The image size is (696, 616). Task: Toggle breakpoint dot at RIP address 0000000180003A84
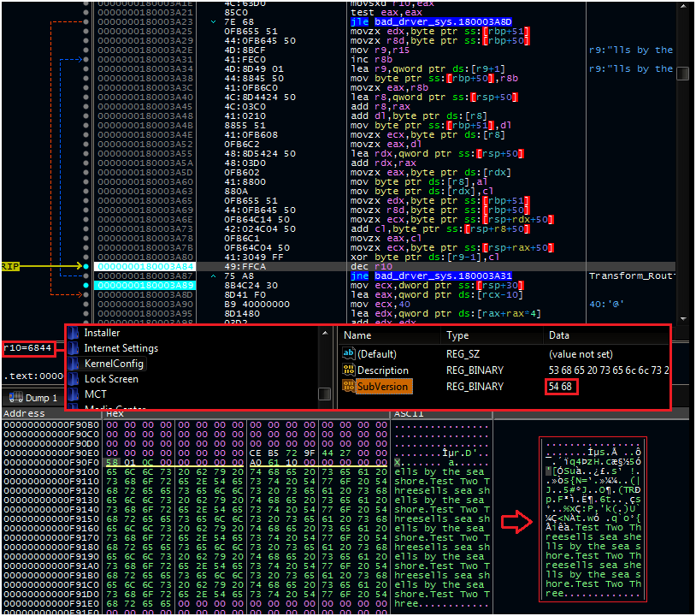coord(86,266)
